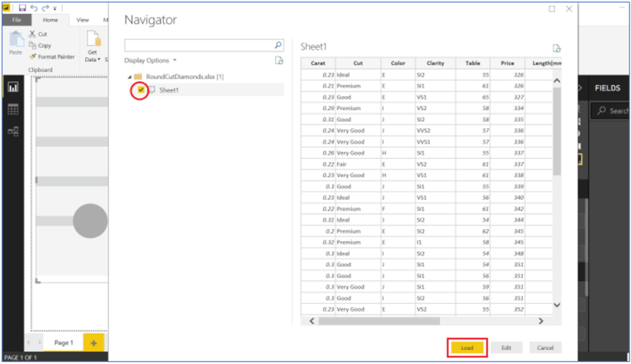Click the Cut scissors command
Screen dimensions: 631x364
(38, 34)
